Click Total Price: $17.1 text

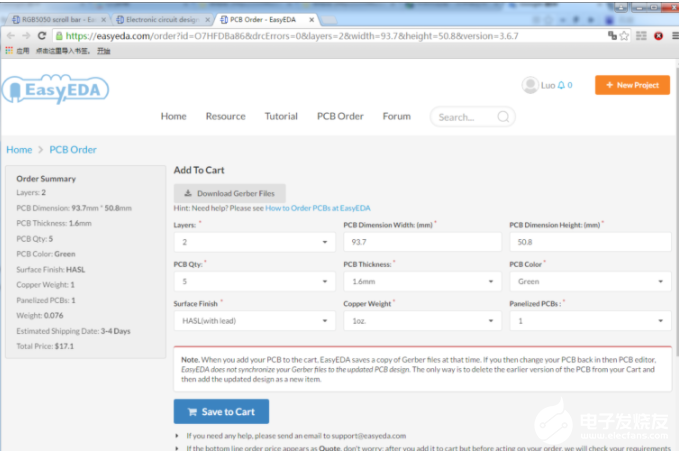(x=45, y=346)
